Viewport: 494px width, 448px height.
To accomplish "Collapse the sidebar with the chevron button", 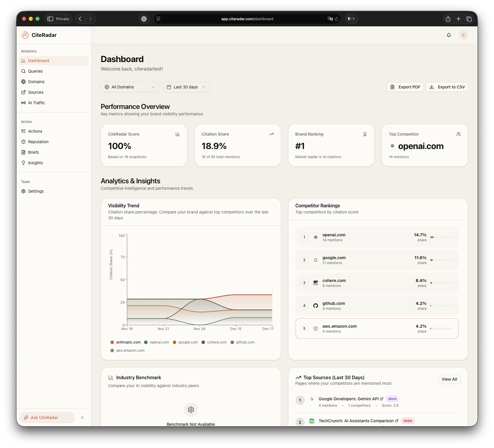I will [82, 418].
